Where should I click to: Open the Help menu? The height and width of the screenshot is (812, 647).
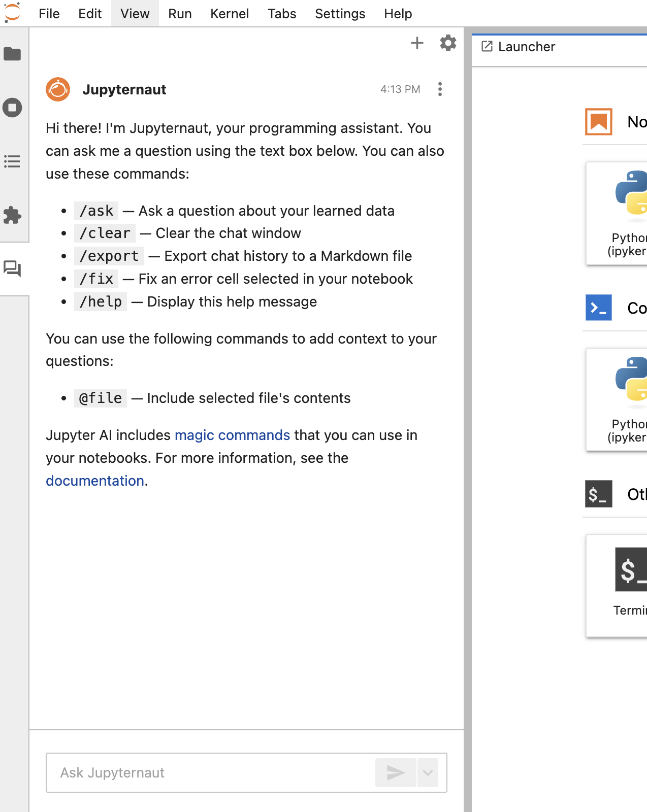[398, 14]
